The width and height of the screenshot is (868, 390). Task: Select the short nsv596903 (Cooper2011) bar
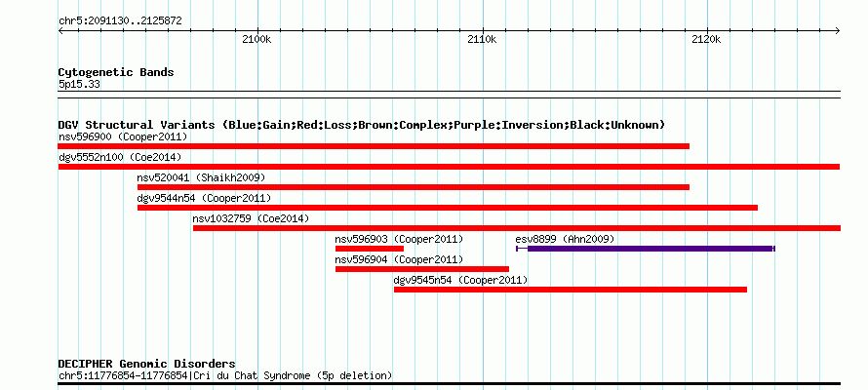tap(370, 249)
